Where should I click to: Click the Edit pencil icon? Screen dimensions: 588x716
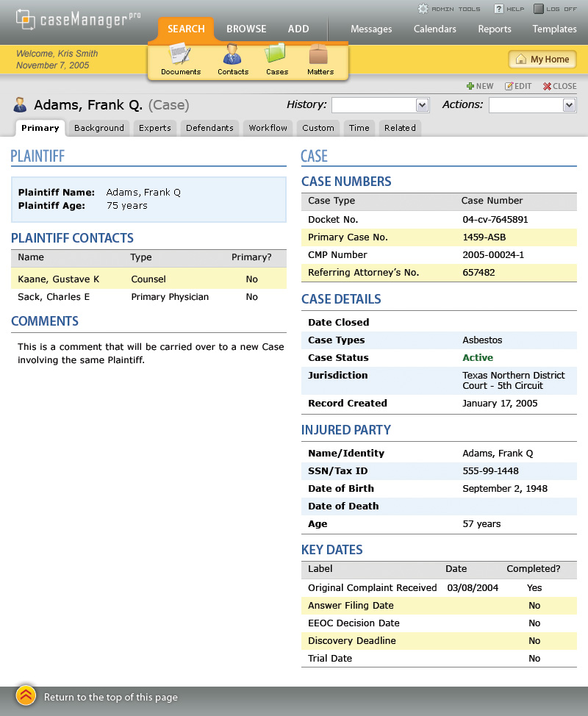tap(509, 86)
